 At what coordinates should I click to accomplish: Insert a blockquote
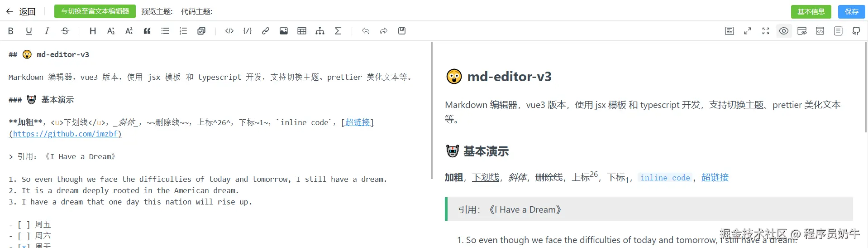point(147,31)
